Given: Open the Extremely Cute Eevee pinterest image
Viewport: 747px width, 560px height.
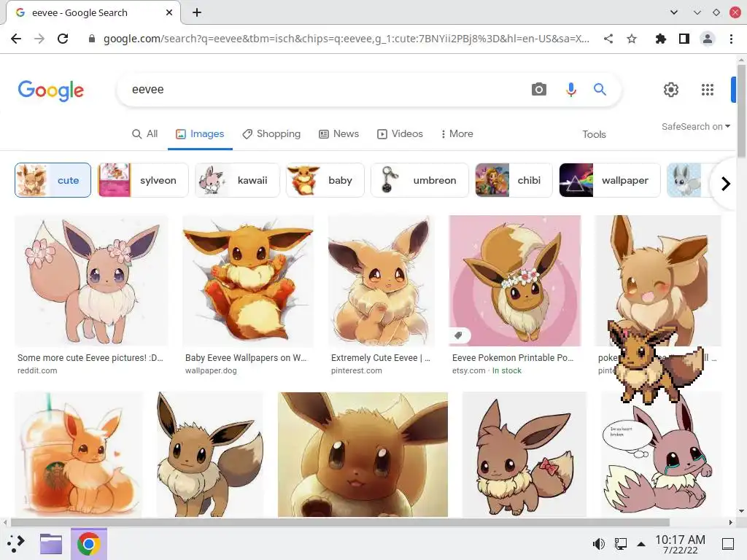Looking at the screenshot, I should click(382, 281).
